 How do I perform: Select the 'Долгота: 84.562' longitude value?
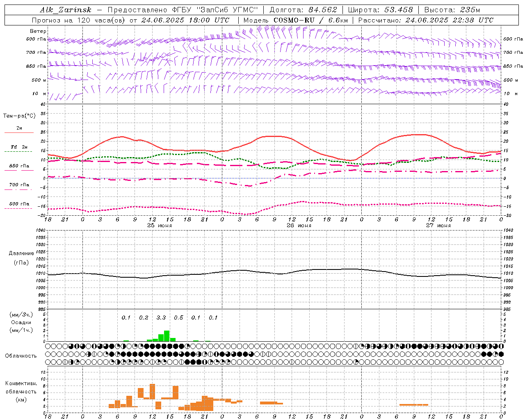point(303,10)
